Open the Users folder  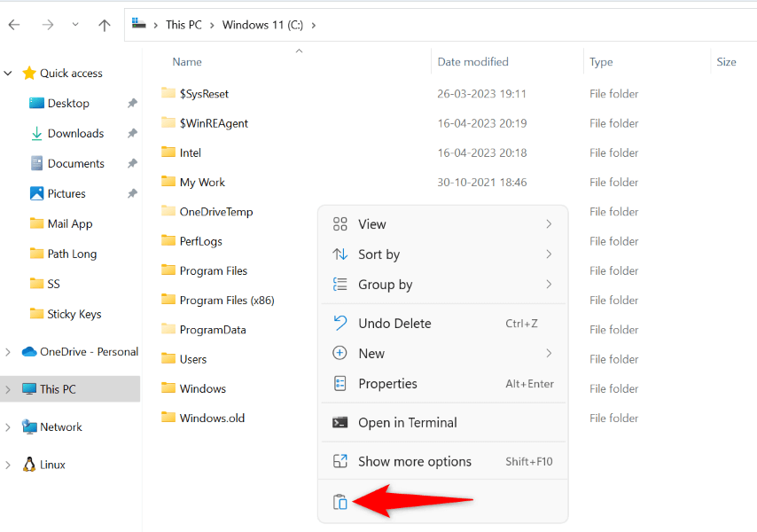point(191,358)
